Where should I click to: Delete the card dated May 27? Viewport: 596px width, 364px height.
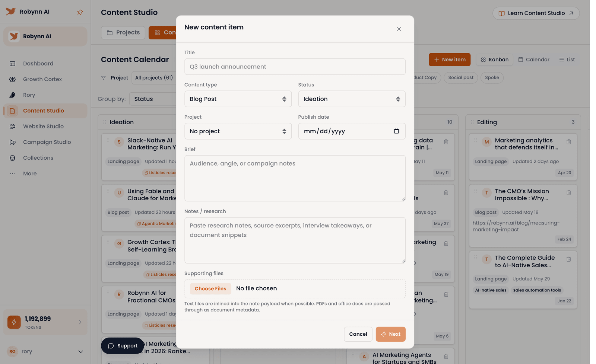(x=446, y=193)
